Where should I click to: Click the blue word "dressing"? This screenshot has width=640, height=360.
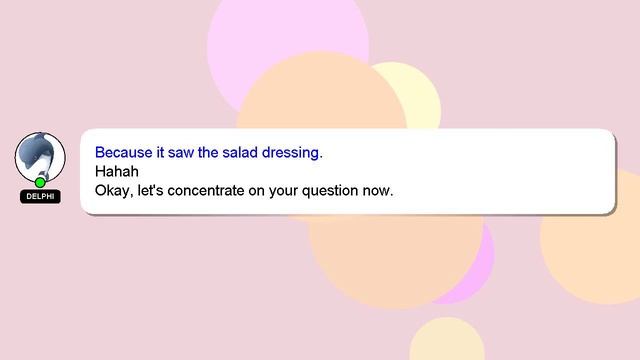(x=290, y=153)
